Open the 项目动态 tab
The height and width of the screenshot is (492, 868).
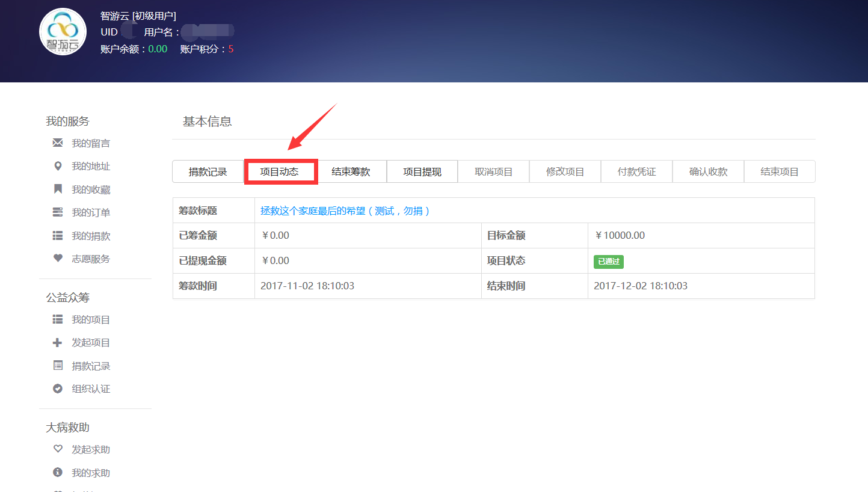[x=279, y=171]
